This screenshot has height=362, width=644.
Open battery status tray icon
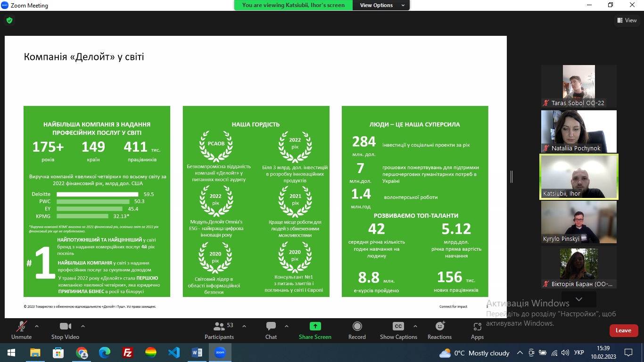(543, 353)
